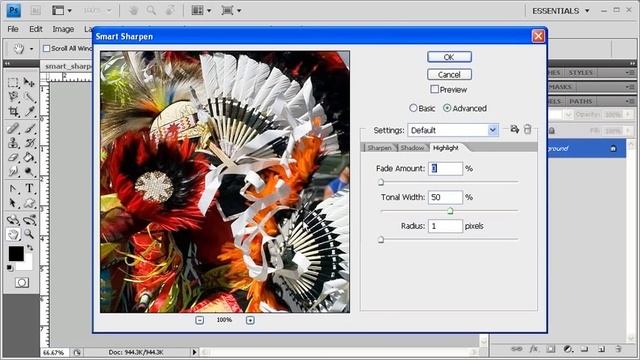The width and height of the screenshot is (640, 360).
Task: Switch to the Highlight tab
Action: [446, 148]
